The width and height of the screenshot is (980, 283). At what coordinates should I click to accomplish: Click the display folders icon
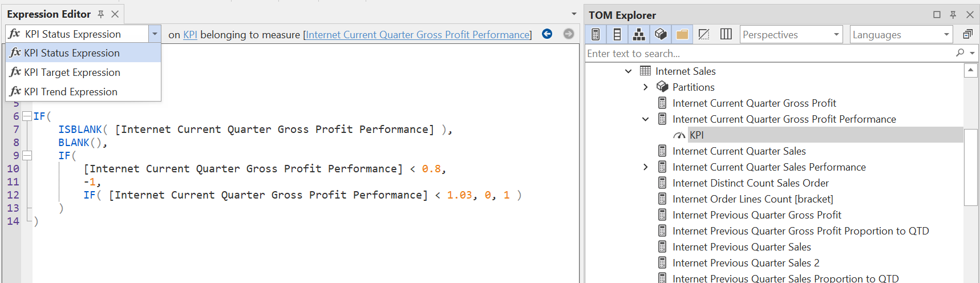click(682, 35)
